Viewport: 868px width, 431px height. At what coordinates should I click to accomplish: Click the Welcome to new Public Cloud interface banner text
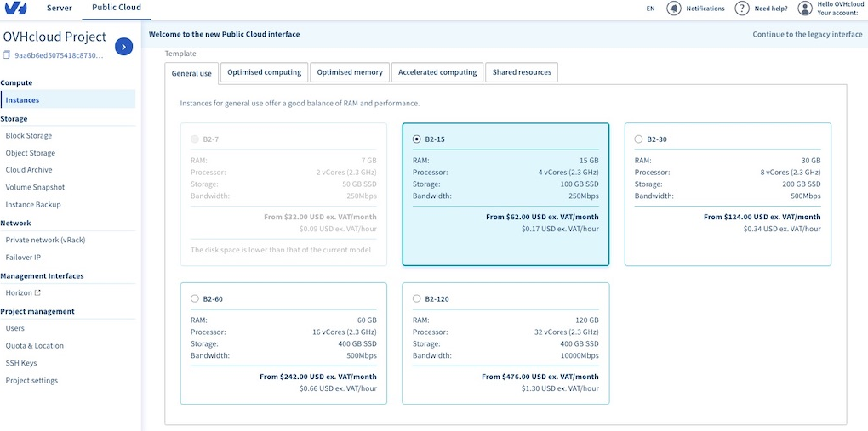tap(224, 34)
